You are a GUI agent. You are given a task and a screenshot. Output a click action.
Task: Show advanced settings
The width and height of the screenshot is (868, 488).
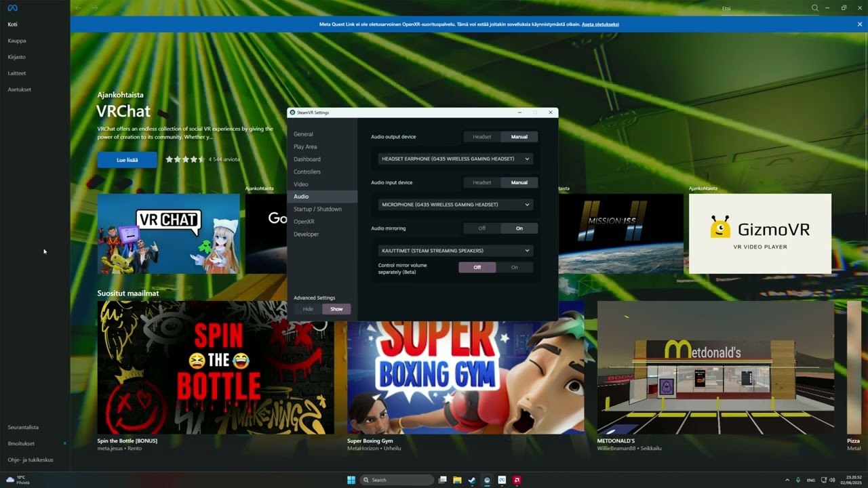click(336, 309)
